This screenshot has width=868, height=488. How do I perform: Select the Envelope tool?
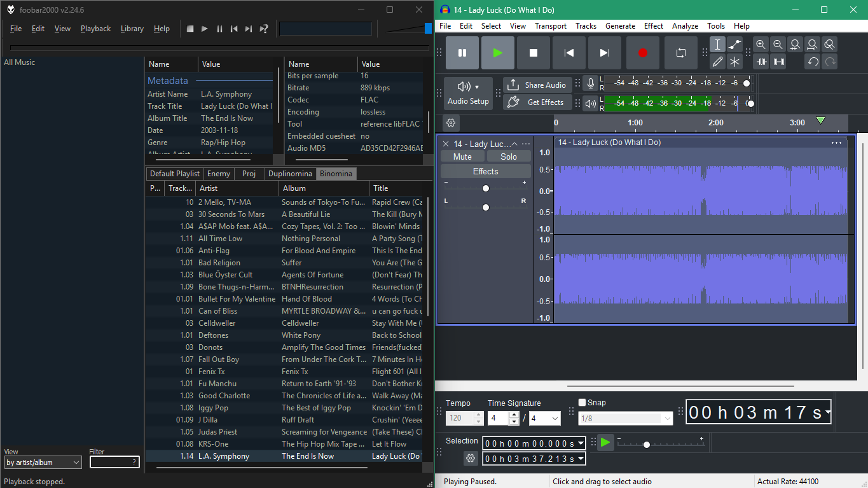pos(735,45)
